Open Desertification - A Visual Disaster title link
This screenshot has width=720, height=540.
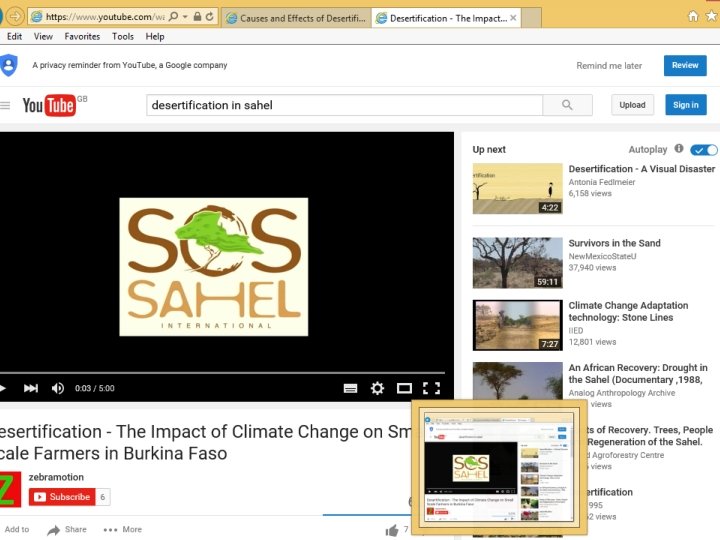pyautogui.click(x=641, y=169)
